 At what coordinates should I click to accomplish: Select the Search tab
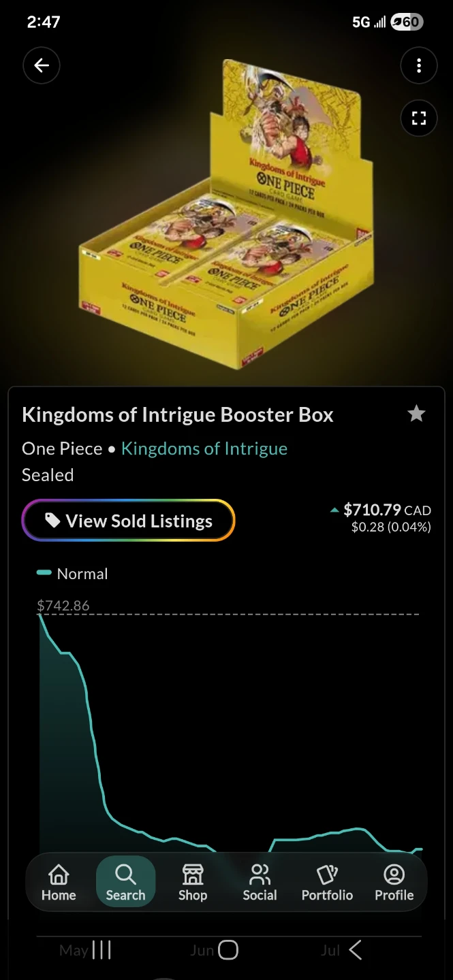pos(125,883)
